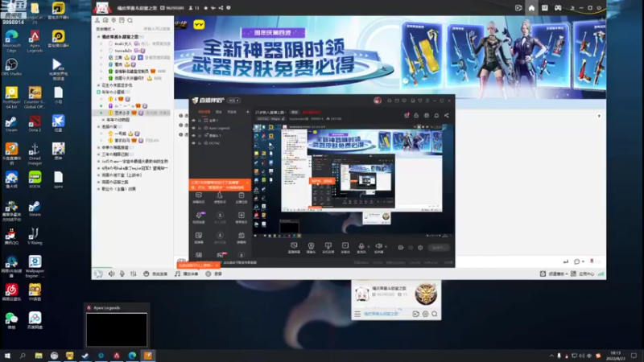This screenshot has width=644, height=362.
Task: Click the microphone icon in streaming companion toolbar
Action: (361, 247)
